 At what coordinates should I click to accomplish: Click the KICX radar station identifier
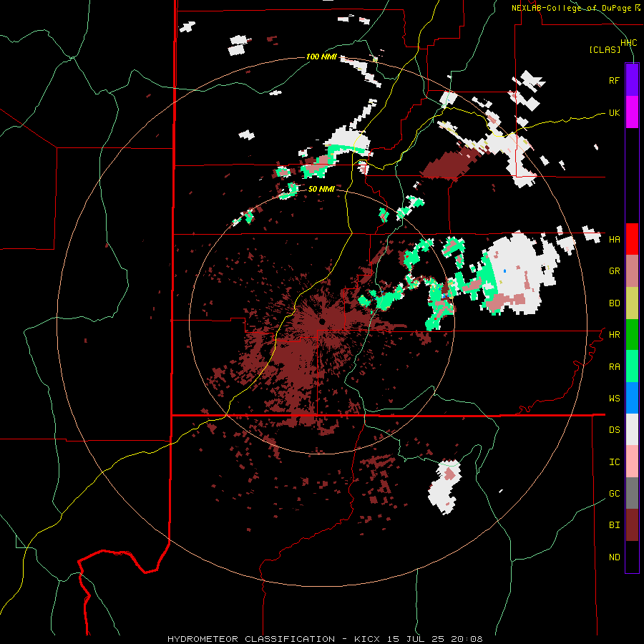367,639
